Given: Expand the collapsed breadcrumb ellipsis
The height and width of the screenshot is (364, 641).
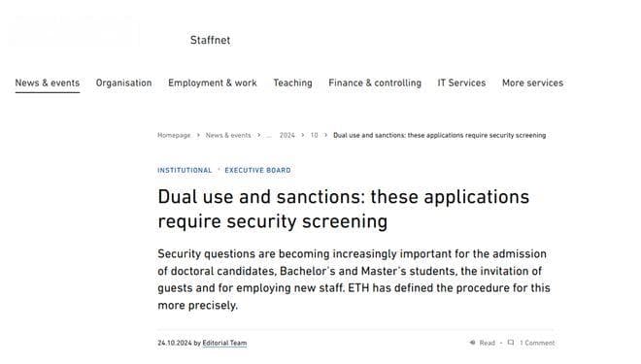Looking at the screenshot, I should tap(269, 135).
